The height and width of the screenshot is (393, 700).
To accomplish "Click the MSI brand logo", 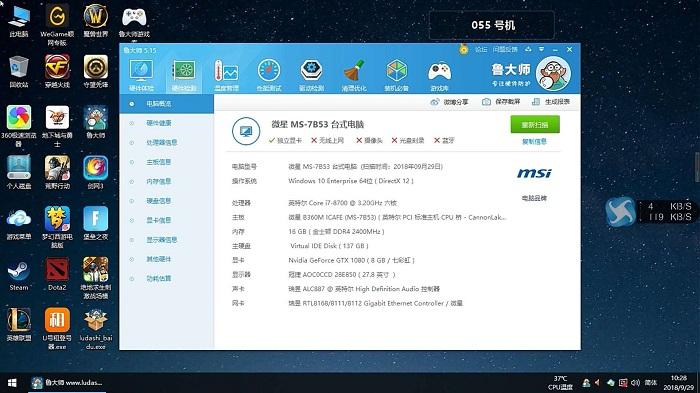I will coord(534,173).
